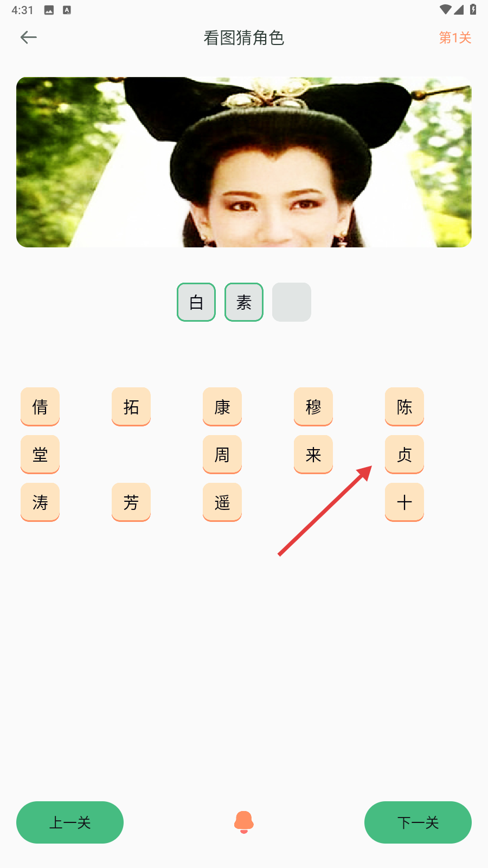Open the image notification status icon
The height and width of the screenshot is (868, 488).
[49, 10]
